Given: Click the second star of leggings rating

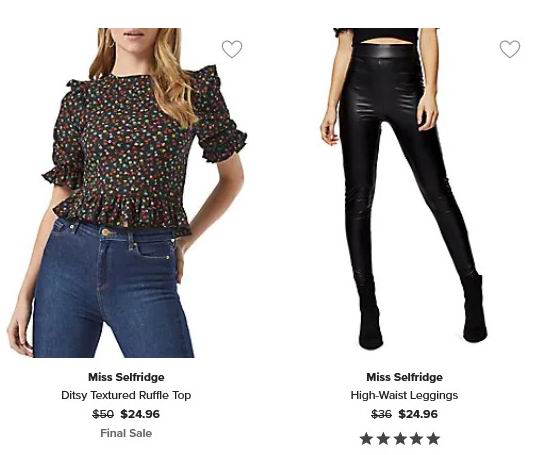Looking at the screenshot, I should (x=383, y=439).
